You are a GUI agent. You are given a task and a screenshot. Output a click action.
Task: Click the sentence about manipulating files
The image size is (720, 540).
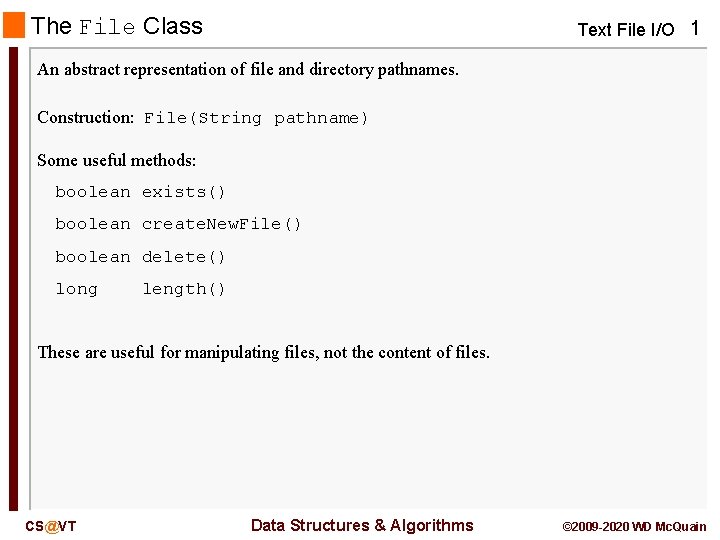coord(264,353)
